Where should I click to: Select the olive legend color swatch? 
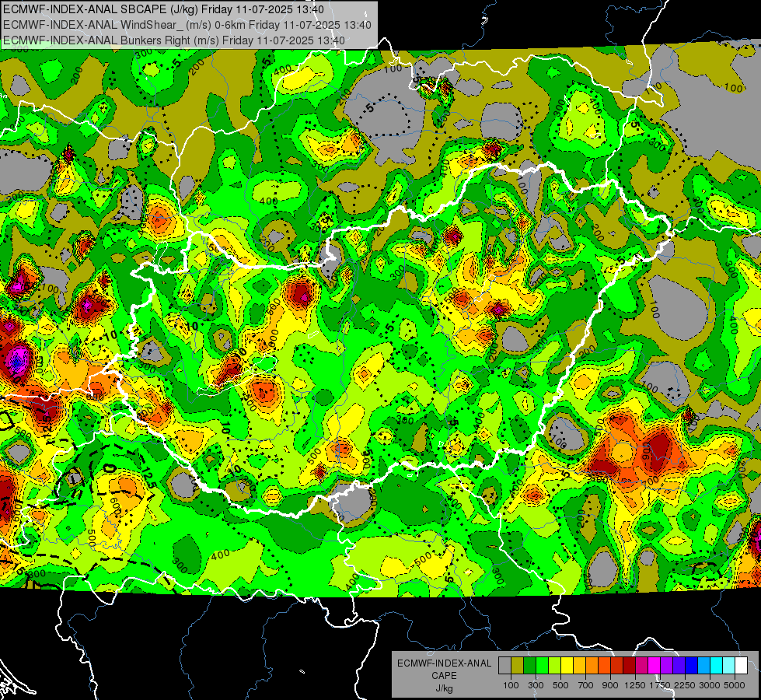click(x=518, y=666)
